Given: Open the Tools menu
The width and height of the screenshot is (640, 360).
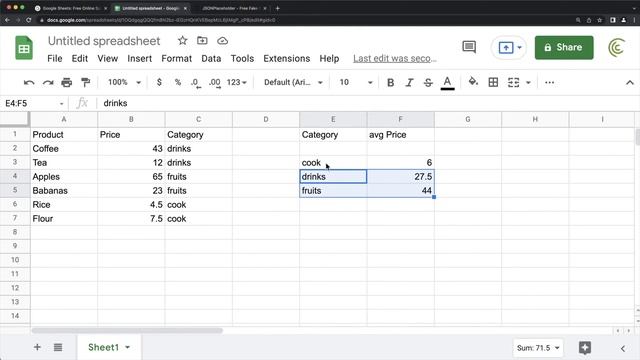Looking at the screenshot, I should (x=242, y=58).
